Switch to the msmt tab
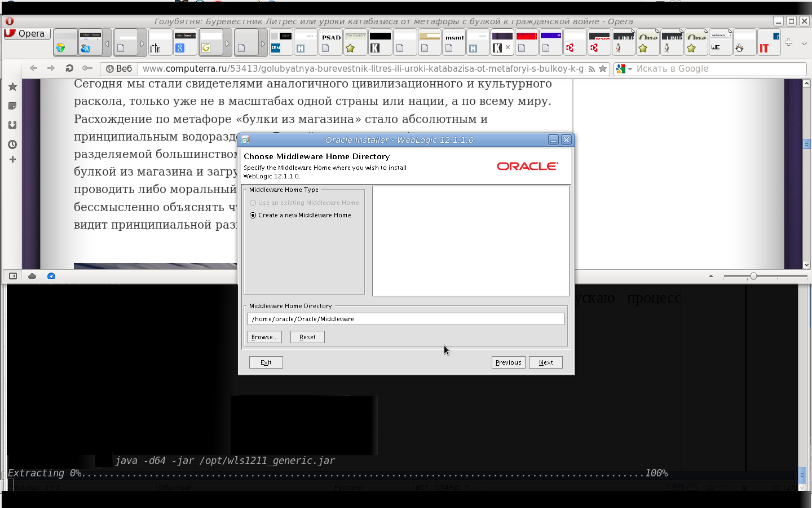812x508 pixels. [454, 42]
